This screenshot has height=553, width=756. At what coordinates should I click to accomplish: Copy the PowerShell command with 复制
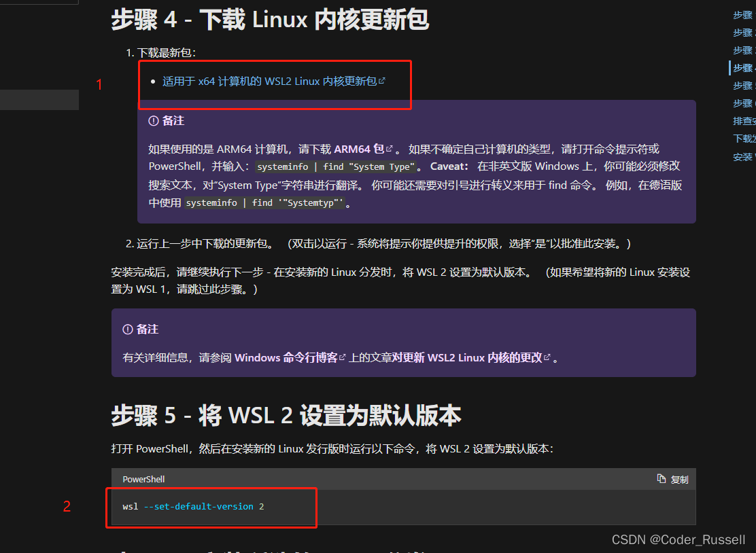tap(672, 479)
